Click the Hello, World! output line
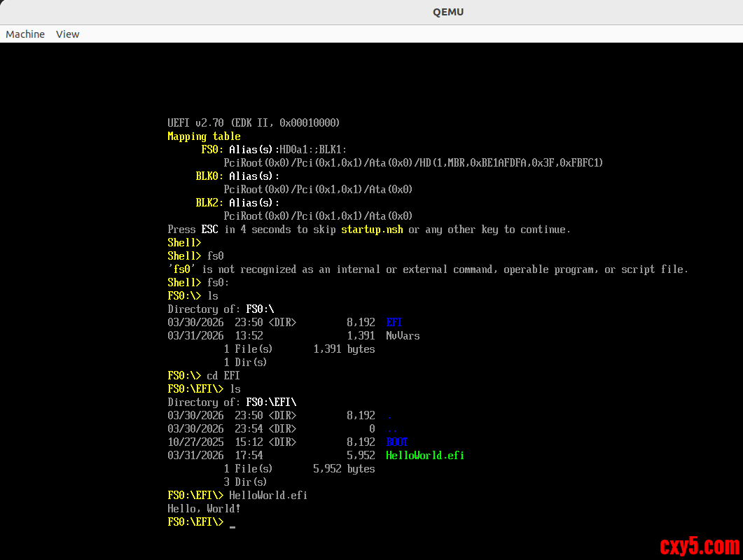Image resolution: width=743 pixels, height=560 pixels. click(204, 509)
